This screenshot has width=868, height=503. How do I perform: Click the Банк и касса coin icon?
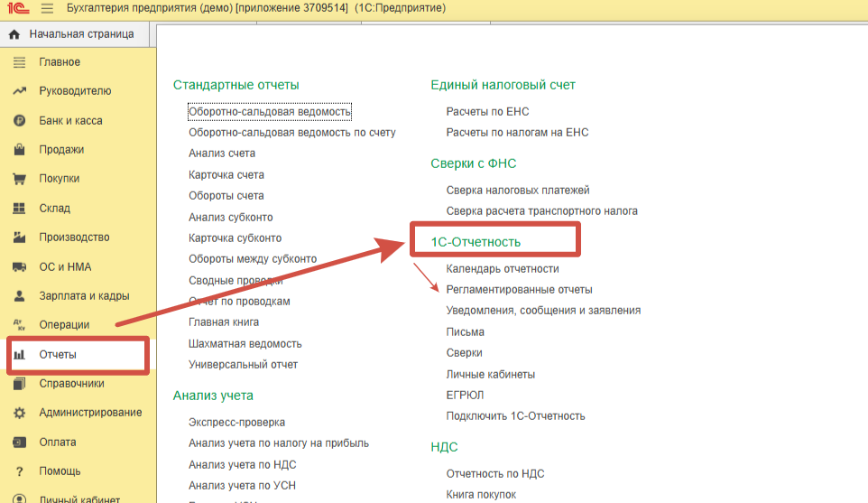pyautogui.click(x=19, y=120)
